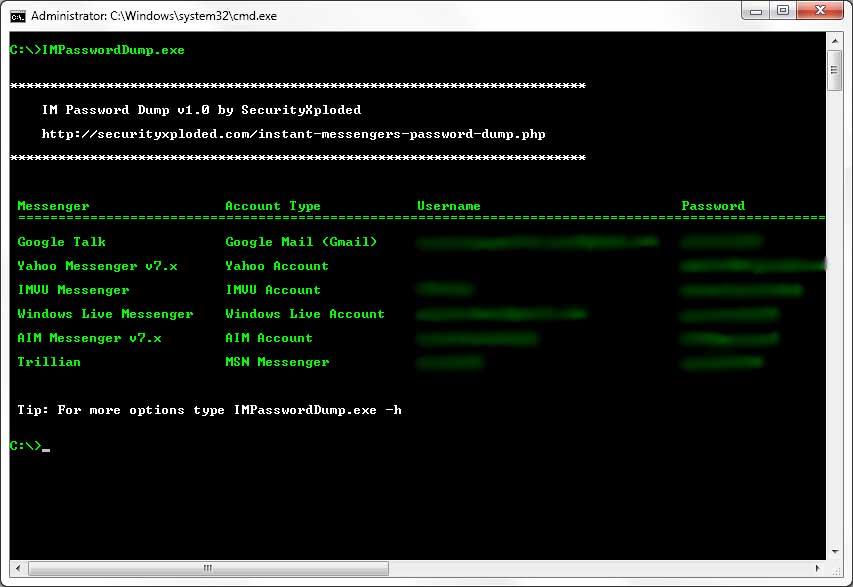The image size is (853, 587).
Task: Click the 'IM Password Dump v1.0' banner line
Action: click(201, 110)
